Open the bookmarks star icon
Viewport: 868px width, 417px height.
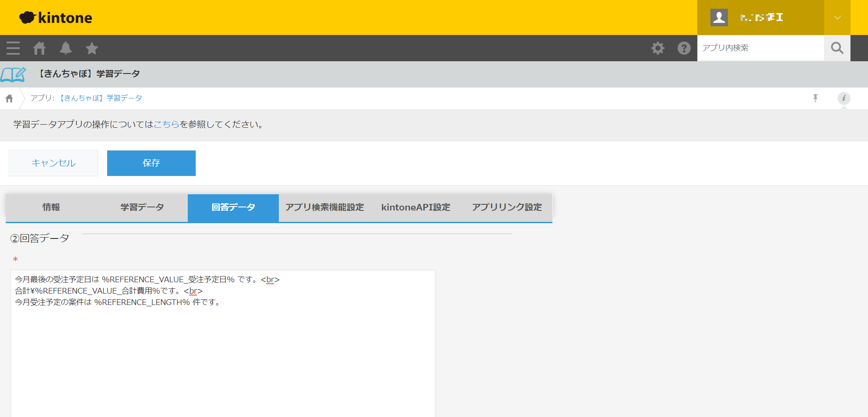coord(92,48)
